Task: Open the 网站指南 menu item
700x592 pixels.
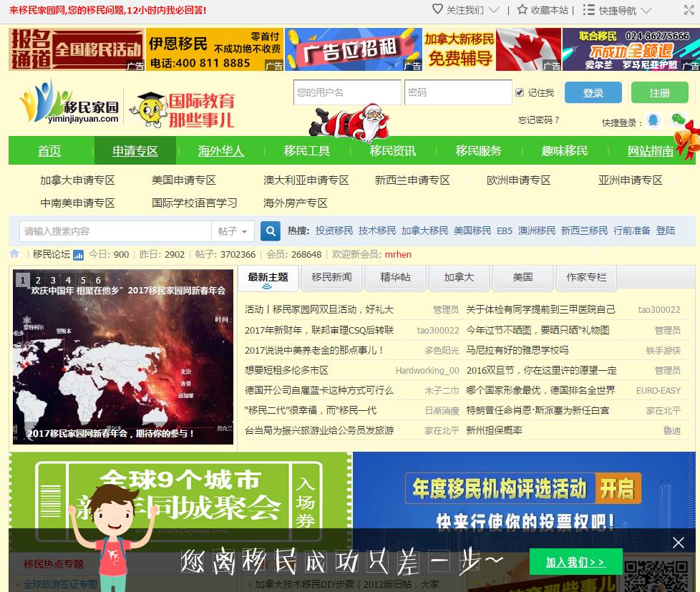Action: coord(651,151)
